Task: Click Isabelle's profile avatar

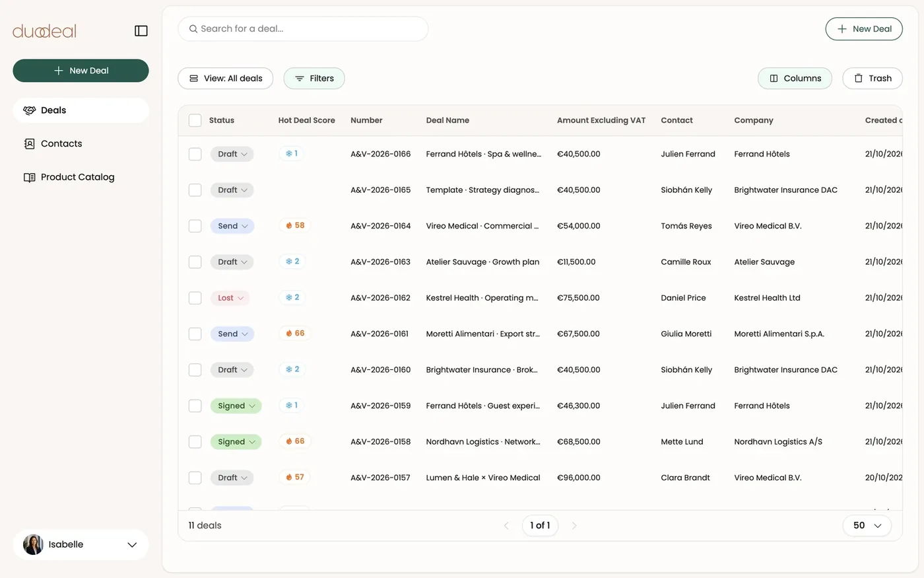Action: click(33, 544)
